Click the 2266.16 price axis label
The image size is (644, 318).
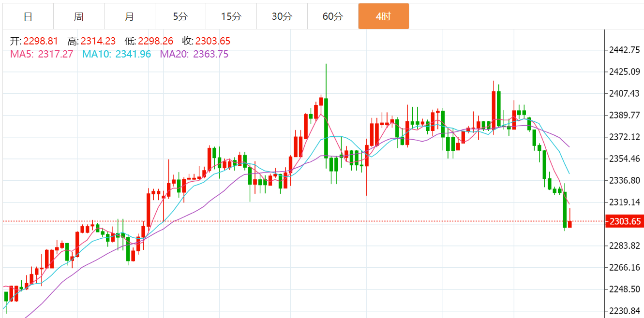point(624,268)
